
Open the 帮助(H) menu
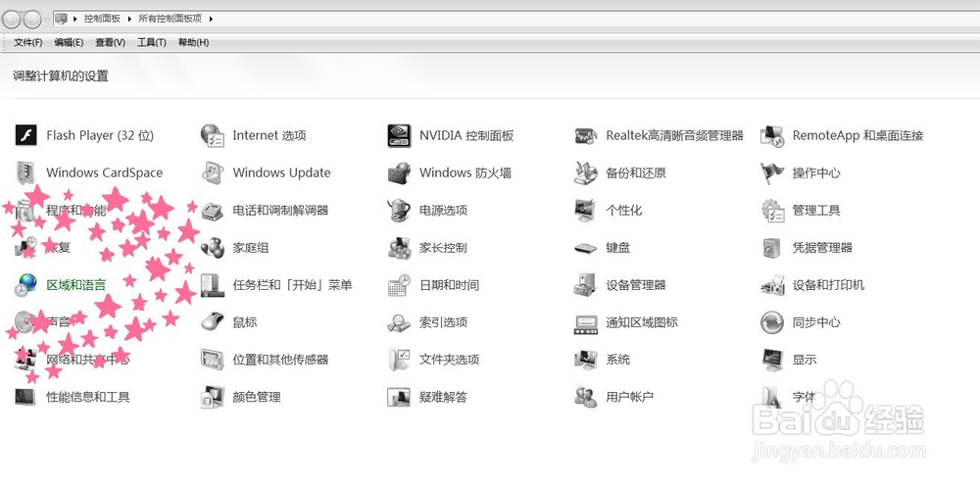tap(193, 42)
